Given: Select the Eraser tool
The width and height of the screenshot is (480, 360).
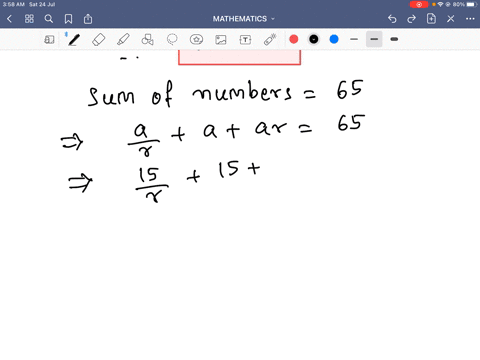Looking at the screenshot, I should pos(98,40).
